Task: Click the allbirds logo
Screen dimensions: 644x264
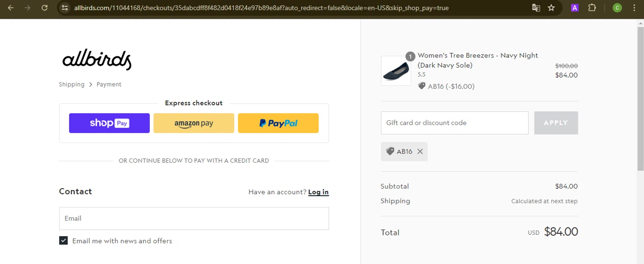Action: point(97,60)
